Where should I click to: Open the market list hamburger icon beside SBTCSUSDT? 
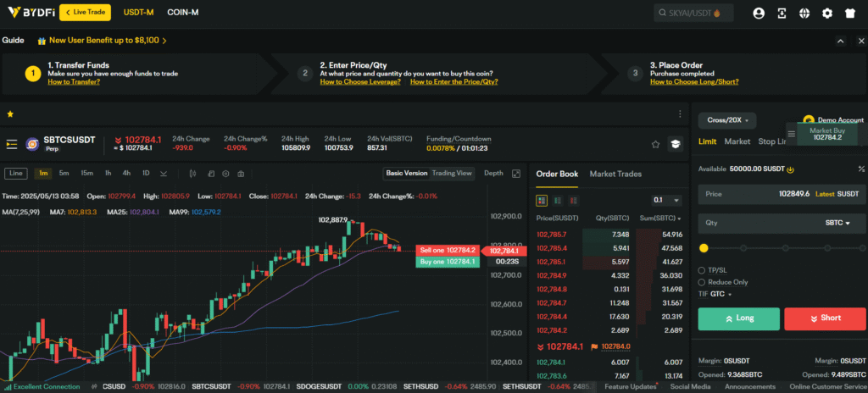pos(12,145)
